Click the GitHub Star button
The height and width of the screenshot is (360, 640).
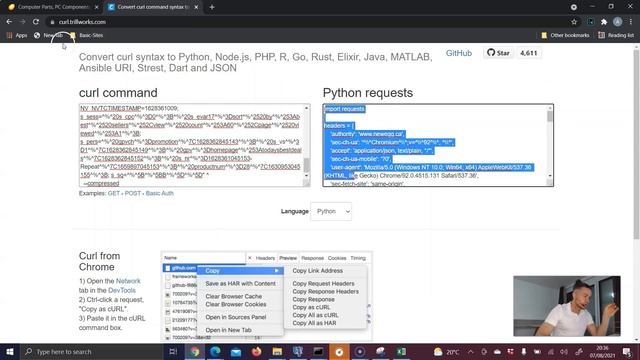click(498, 53)
